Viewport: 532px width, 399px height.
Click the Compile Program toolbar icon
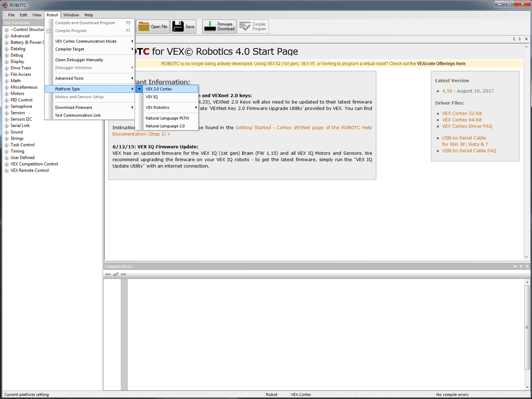coord(253,26)
